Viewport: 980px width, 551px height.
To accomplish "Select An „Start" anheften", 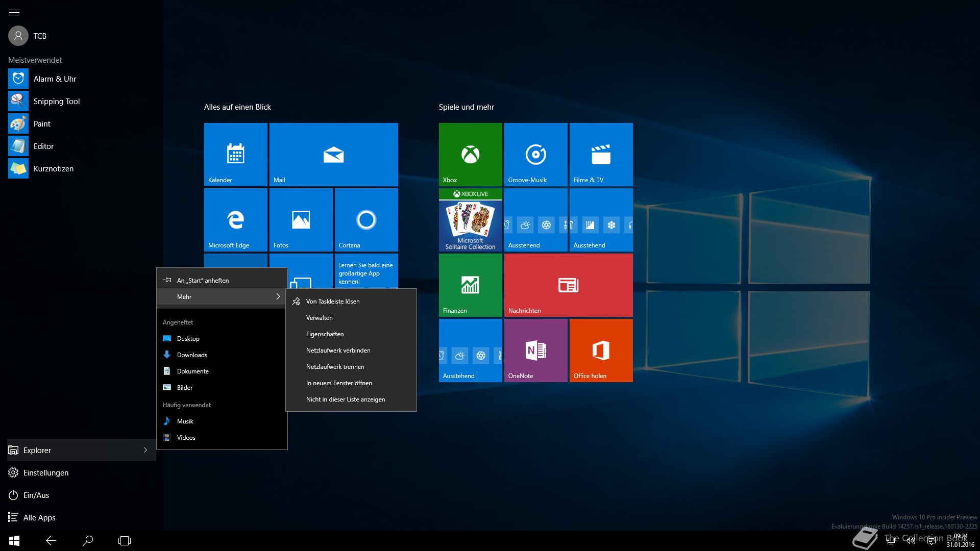I will click(x=222, y=280).
